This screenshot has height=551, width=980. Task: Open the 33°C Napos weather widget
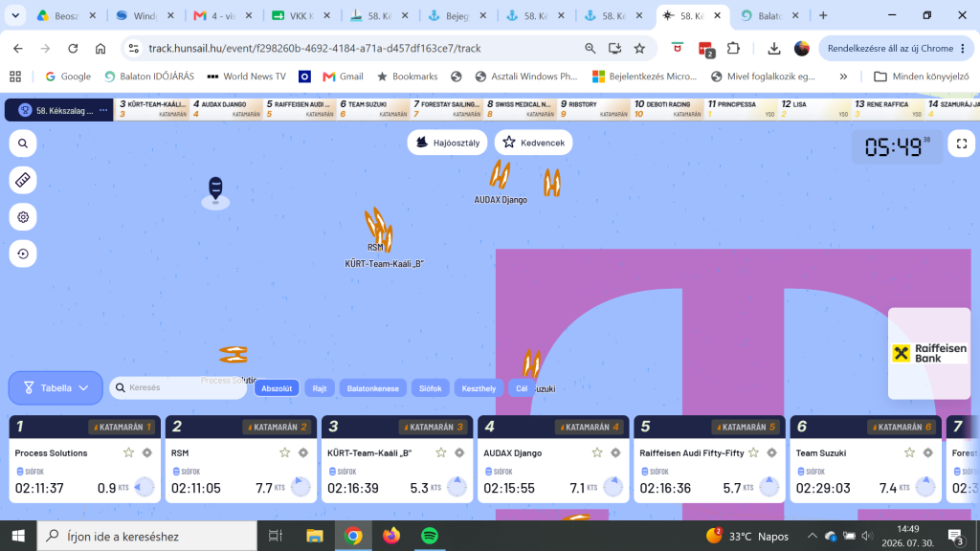pos(747,536)
